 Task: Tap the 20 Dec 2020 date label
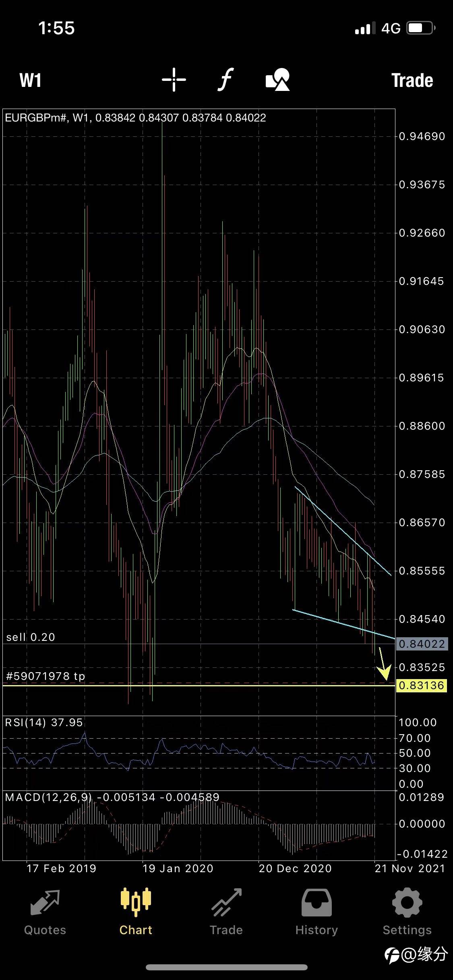pos(296,868)
